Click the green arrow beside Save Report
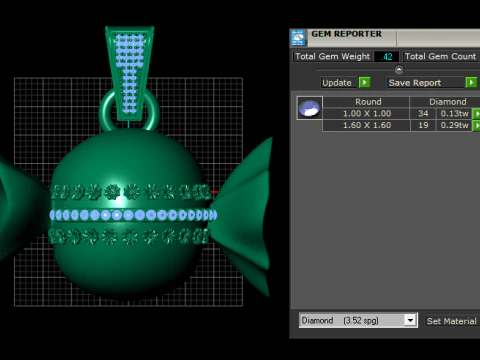Screen dimensions: 480x360 [x=471, y=82]
